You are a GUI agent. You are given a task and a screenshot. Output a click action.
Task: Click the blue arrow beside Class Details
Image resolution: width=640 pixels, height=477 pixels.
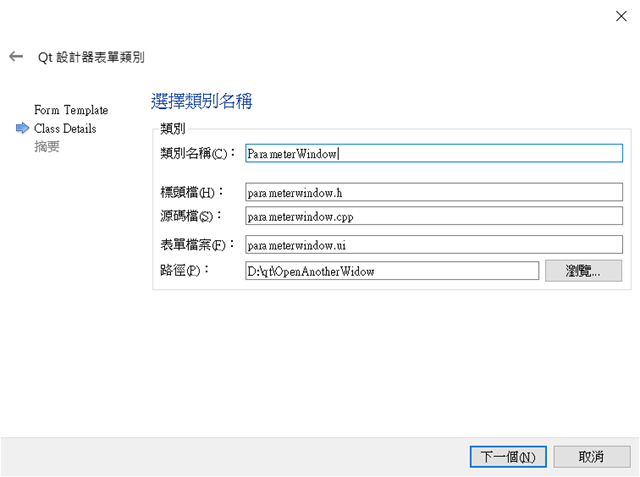[22, 128]
